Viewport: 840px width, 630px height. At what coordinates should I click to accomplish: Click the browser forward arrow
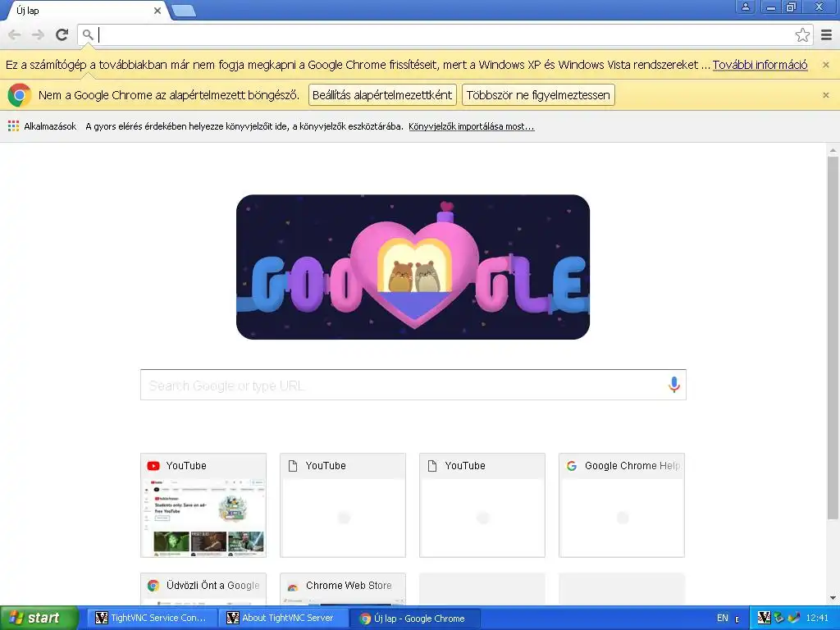pyautogui.click(x=38, y=34)
